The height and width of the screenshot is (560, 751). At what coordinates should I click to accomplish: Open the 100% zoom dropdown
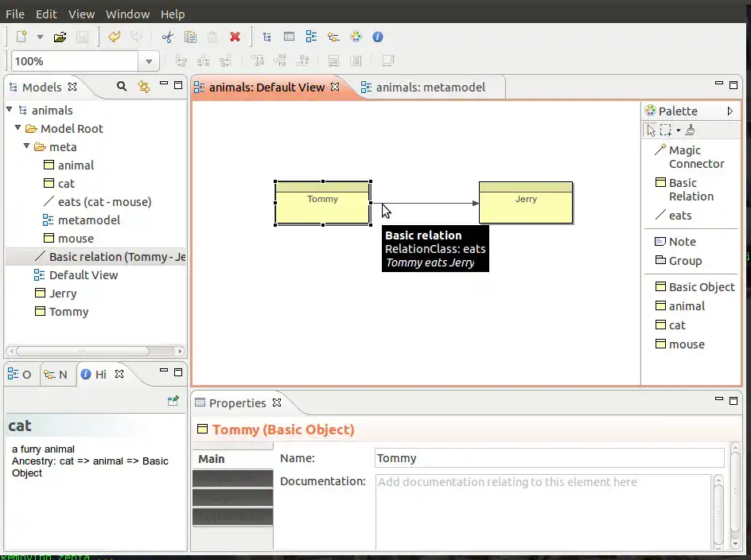pos(149,61)
